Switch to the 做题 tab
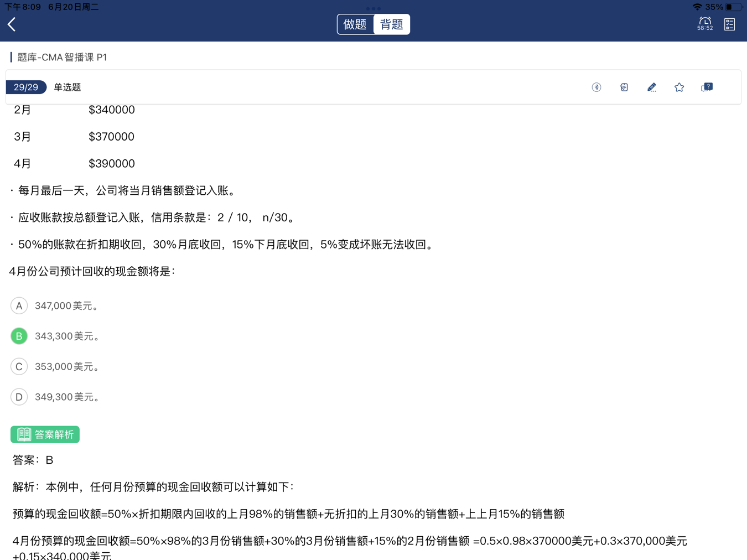Image resolution: width=747 pixels, height=560 pixels. (355, 24)
